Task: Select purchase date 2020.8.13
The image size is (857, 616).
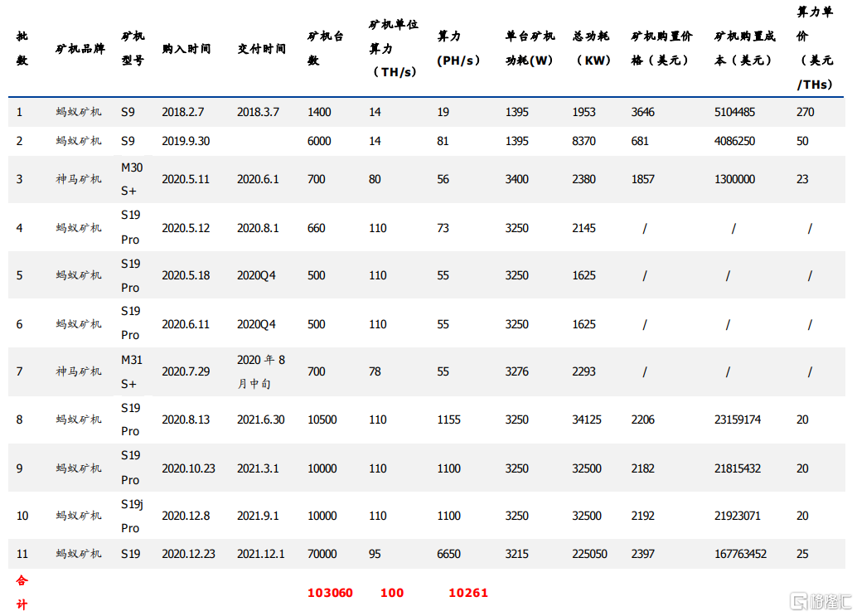Action: pyautogui.click(x=186, y=420)
